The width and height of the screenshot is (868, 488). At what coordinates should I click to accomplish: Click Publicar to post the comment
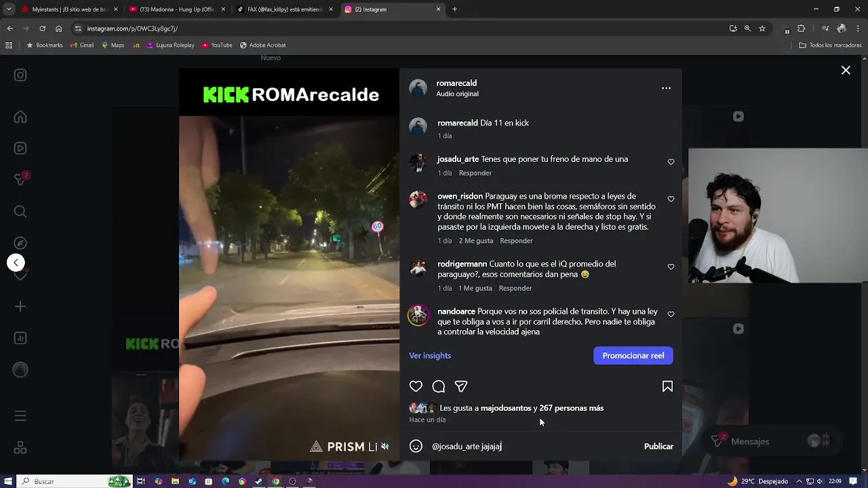click(x=658, y=446)
